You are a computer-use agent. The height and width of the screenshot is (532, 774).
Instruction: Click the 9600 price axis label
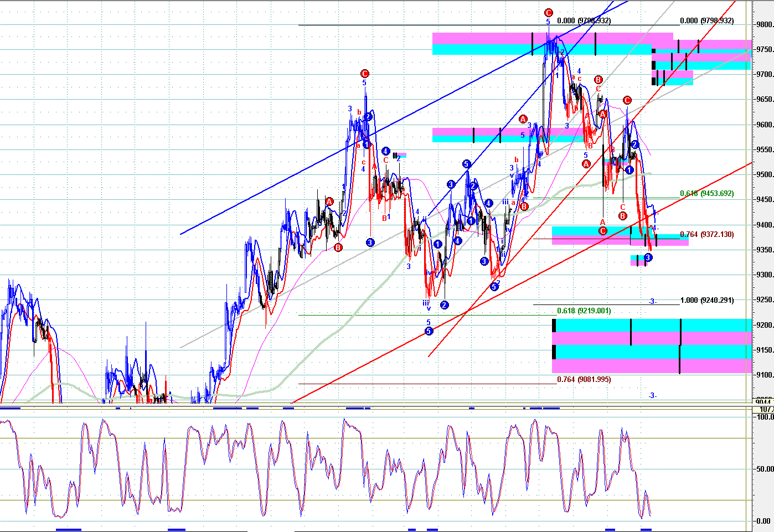tap(765, 125)
